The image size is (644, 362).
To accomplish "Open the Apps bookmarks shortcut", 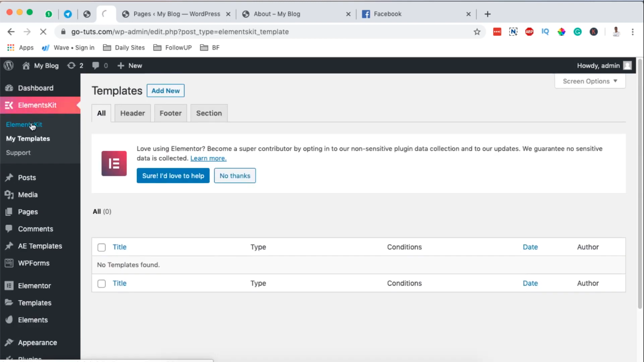I will pyautogui.click(x=20, y=48).
